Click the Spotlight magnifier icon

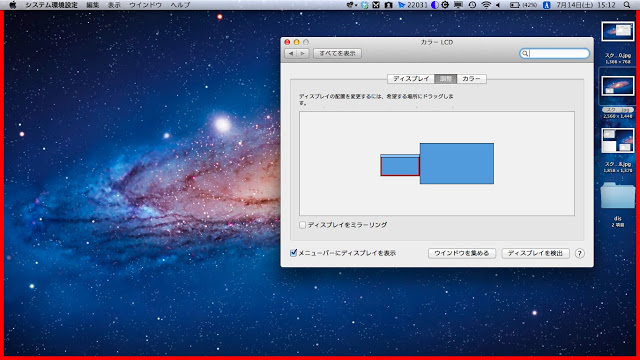pos(627,5)
